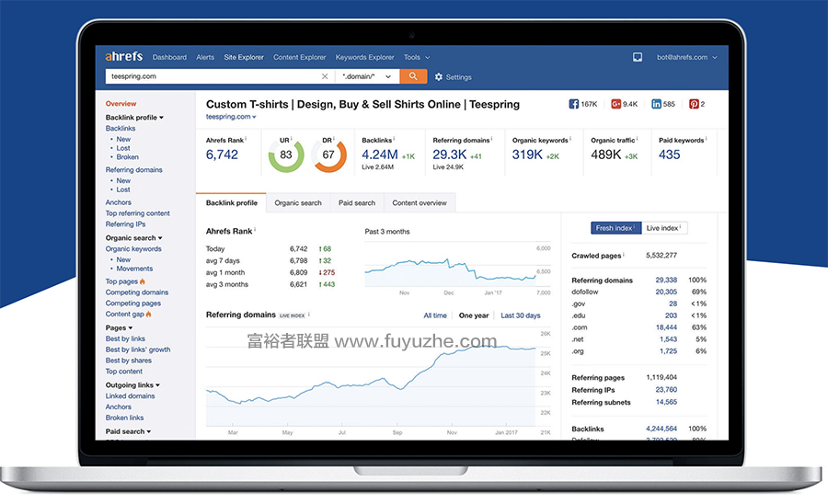Open Settings gear icon

pyautogui.click(x=438, y=77)
